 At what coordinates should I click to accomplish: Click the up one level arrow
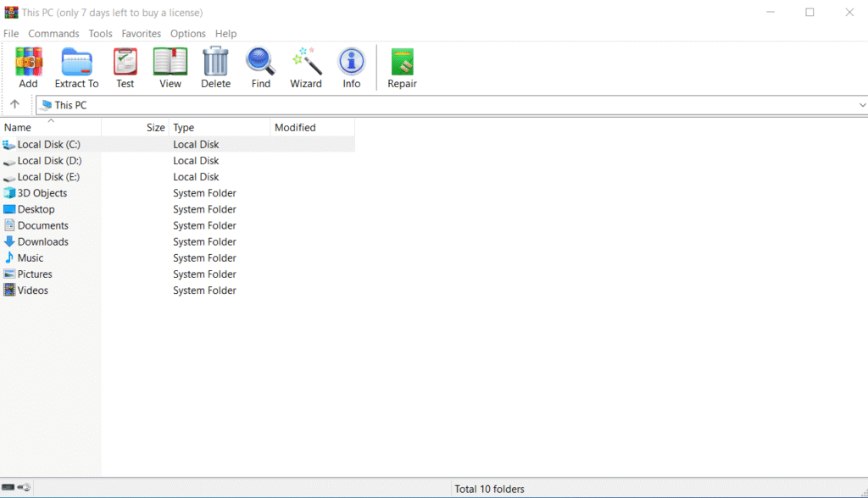coord(15,104)
